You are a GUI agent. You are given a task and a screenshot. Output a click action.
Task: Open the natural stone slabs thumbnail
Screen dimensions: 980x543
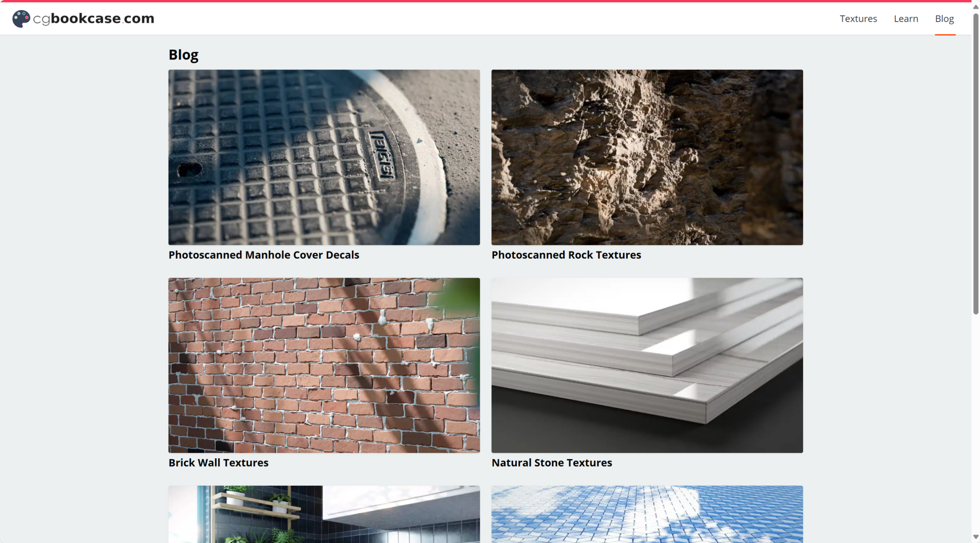[647, 365]
